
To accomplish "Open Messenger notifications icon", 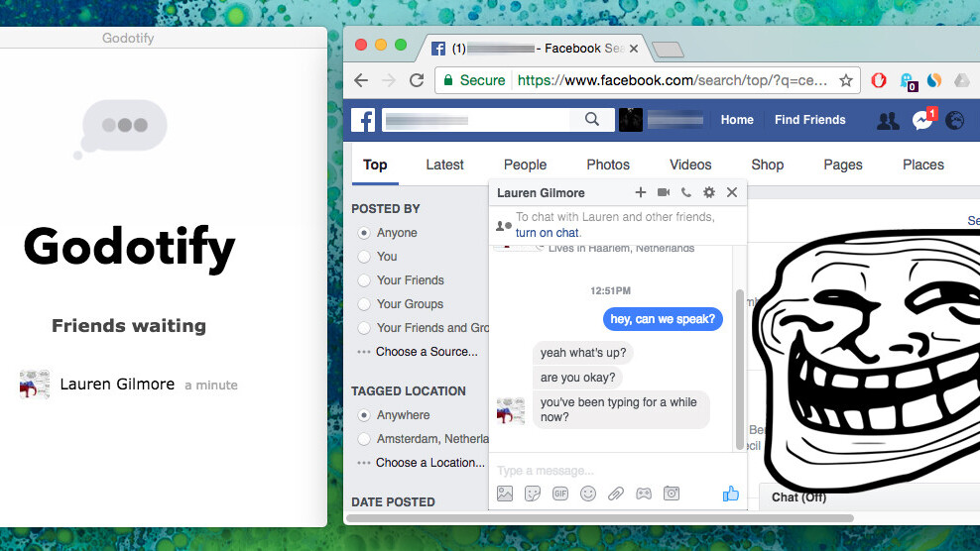I will point(922,120).
